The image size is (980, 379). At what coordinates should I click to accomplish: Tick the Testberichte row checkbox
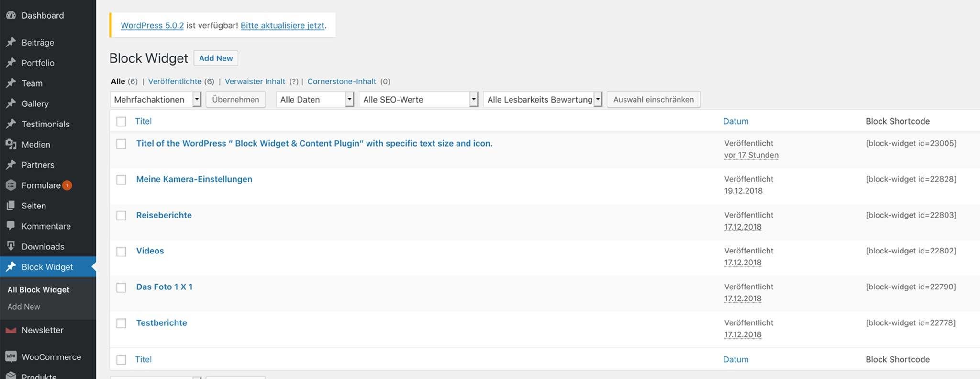tap(122, 323)
